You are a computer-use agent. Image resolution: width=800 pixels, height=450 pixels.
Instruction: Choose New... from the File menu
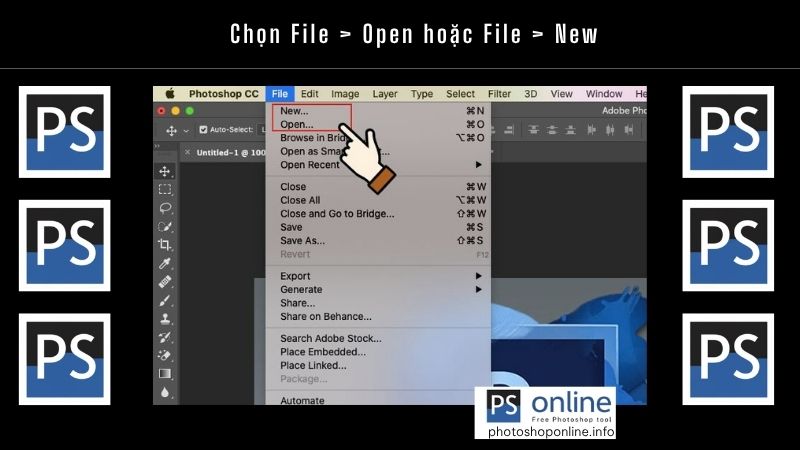click(x=378, y=111)
